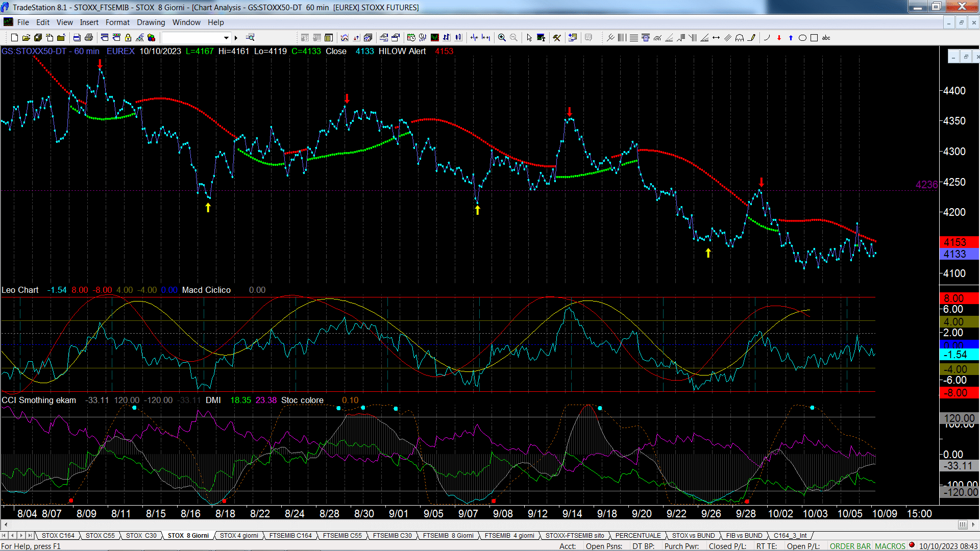Viewport: 980px width, 551px height.
Task: Switch to the STOX vs BUND tab
Action: pos(693,536)
